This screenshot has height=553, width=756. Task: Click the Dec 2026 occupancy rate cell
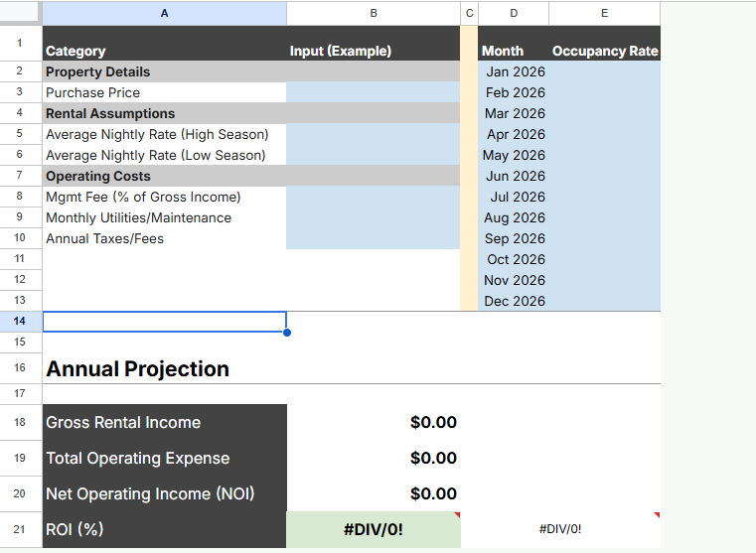604,301
